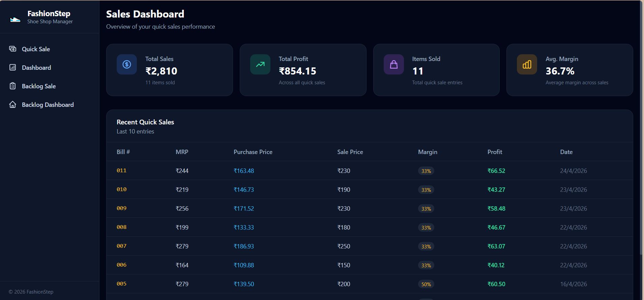Screen dimensions: 644x300
Task: Click the bar chart icon on Avg. Margin card
Action: [527, 64]
